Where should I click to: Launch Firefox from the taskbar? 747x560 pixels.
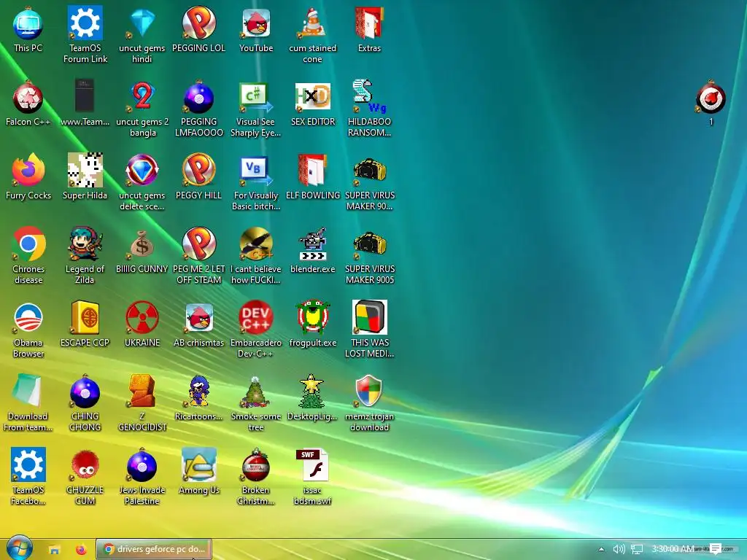tap(81, 550)
